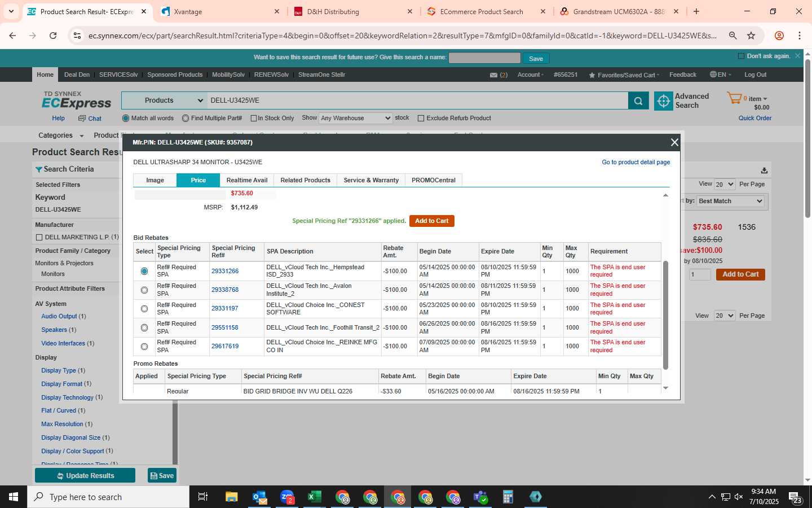Open Special Pricing Ref 29331266 link
812x508 pixels.
(x=225, y=271)
